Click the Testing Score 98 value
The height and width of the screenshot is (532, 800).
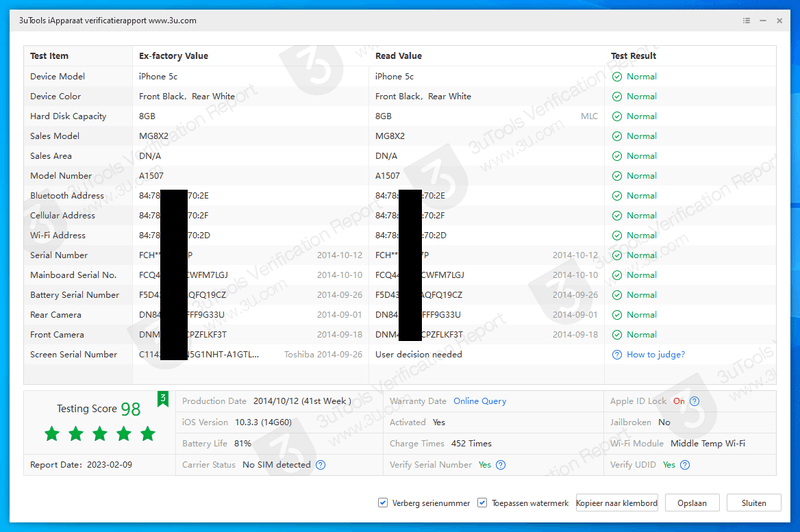click(130, 409)
